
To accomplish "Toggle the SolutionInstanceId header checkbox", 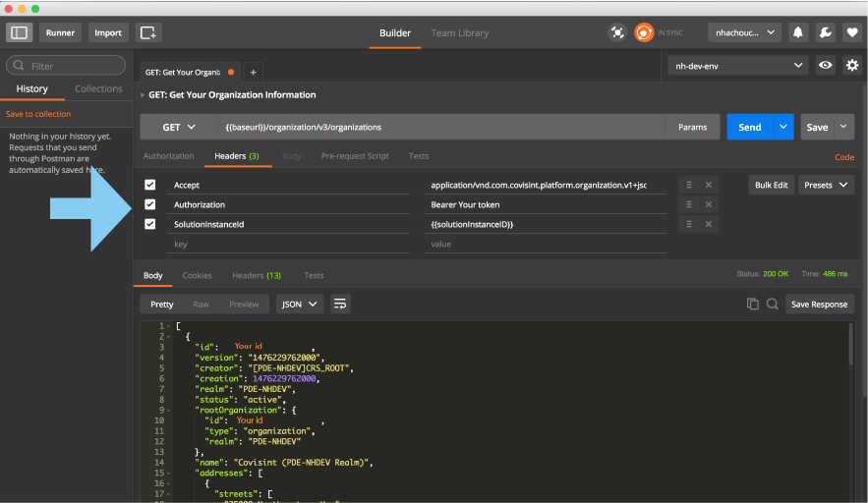I will tap(150, 224).
